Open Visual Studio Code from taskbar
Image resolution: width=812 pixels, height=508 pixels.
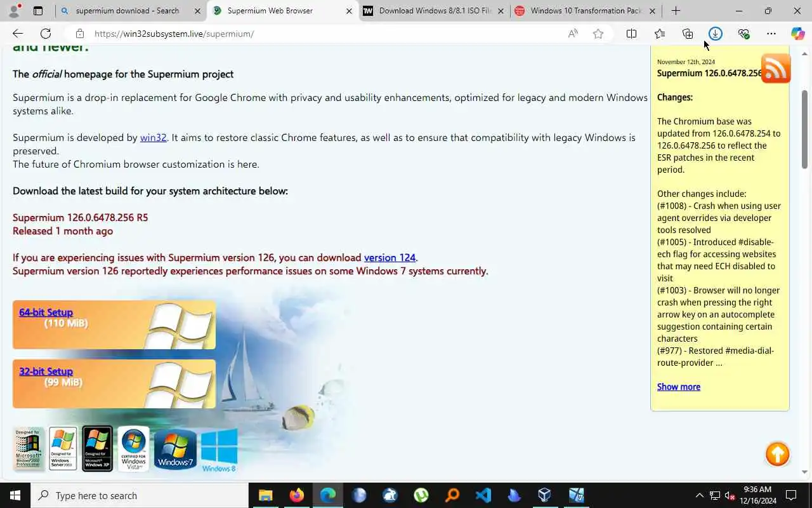coord(483,495)
